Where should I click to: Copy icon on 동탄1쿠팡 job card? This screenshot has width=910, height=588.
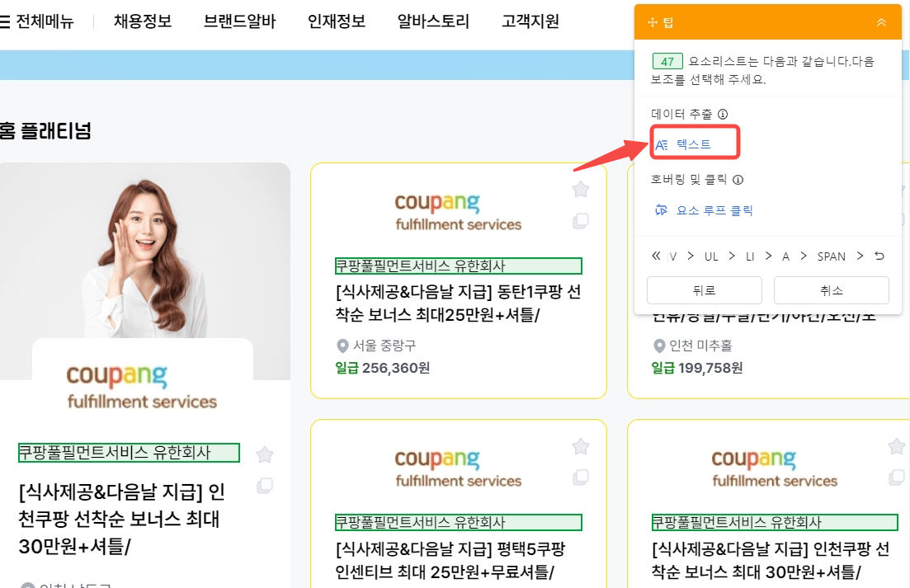pos(581,221)
